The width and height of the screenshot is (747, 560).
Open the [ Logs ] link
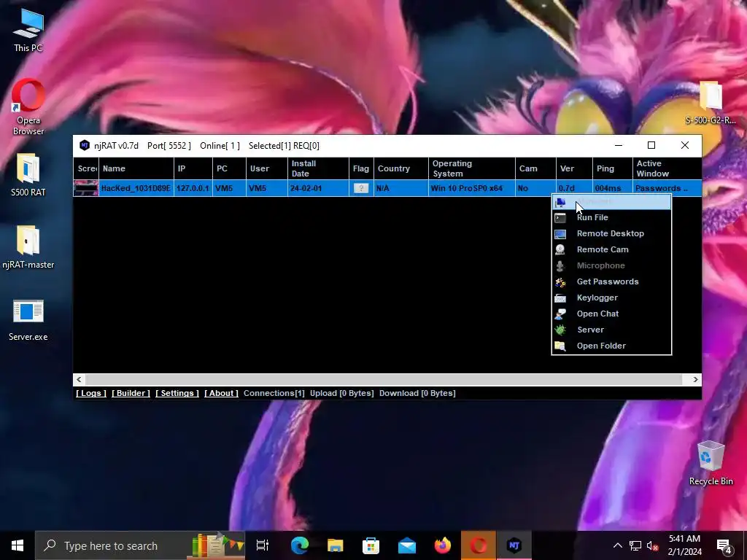point(91,393)
